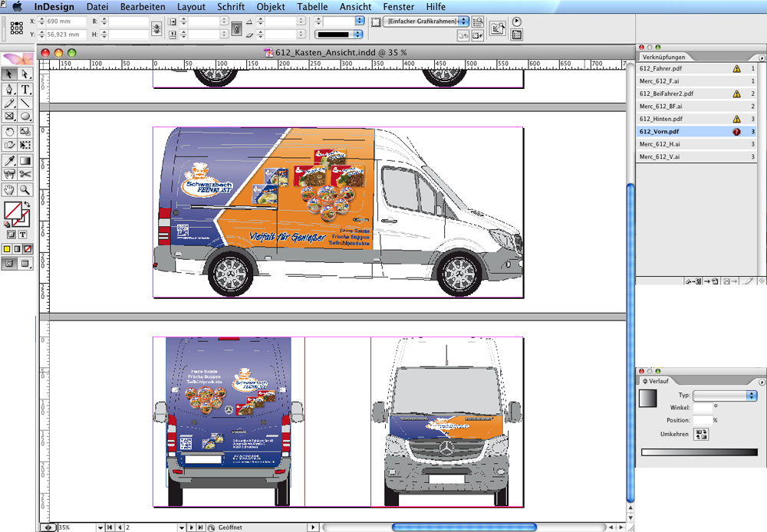Open the zoom percentage dropdown at bottom
This screenshot has width=767, height=532.
tap(100, 527)
